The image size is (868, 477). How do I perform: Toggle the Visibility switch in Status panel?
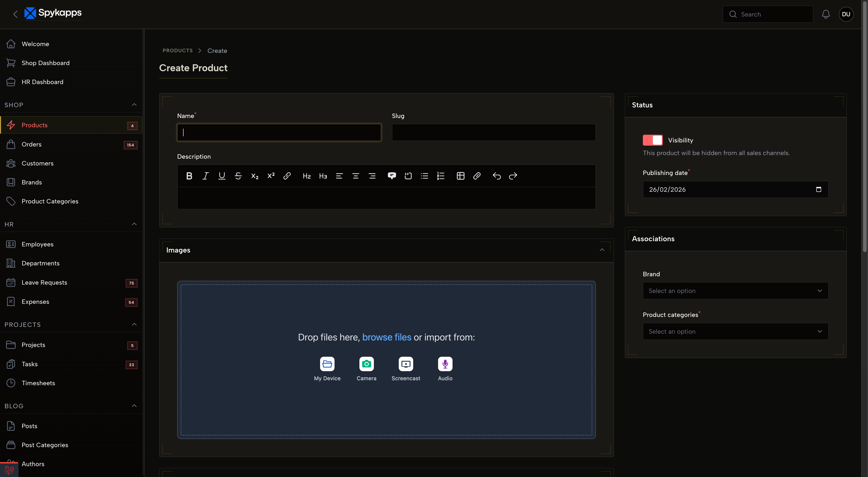(652, 140)
